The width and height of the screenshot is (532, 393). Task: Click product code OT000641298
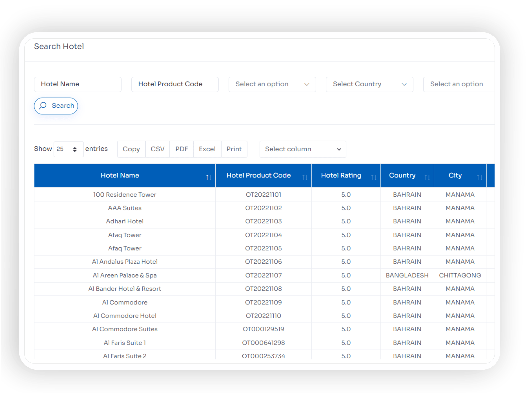264,343
